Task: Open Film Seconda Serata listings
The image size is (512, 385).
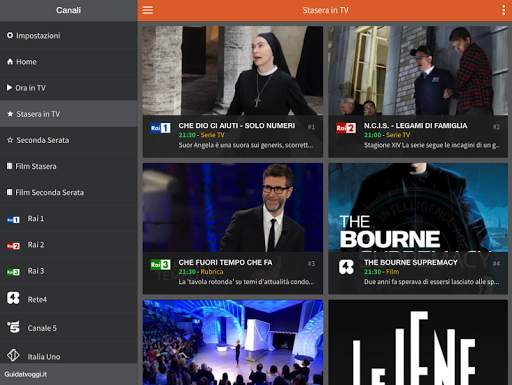Action: [x=68, y=192]
